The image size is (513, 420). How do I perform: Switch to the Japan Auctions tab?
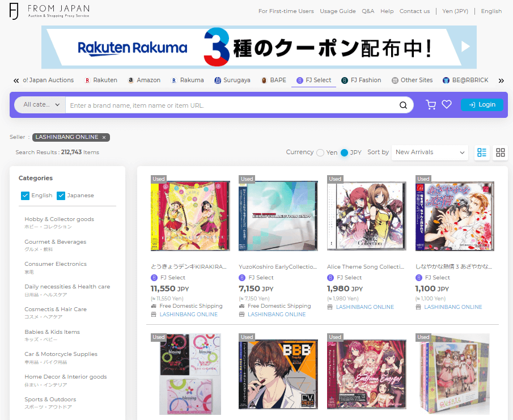[48, 80]
